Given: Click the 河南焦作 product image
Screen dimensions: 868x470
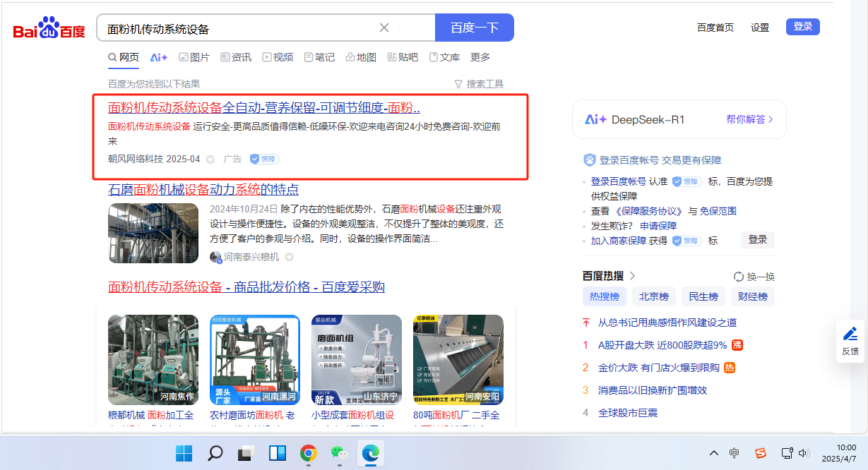Looking at the screenshot, I should [153, 360].
